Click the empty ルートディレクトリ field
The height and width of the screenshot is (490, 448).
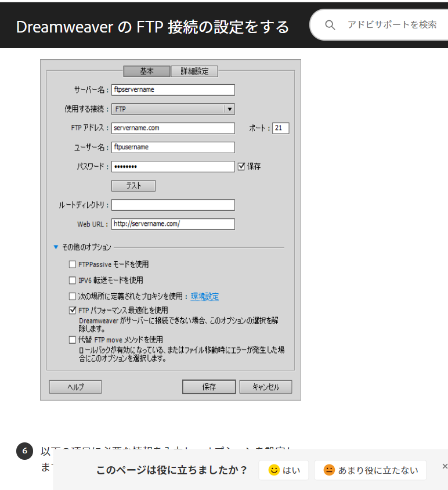tap(173, 205)
